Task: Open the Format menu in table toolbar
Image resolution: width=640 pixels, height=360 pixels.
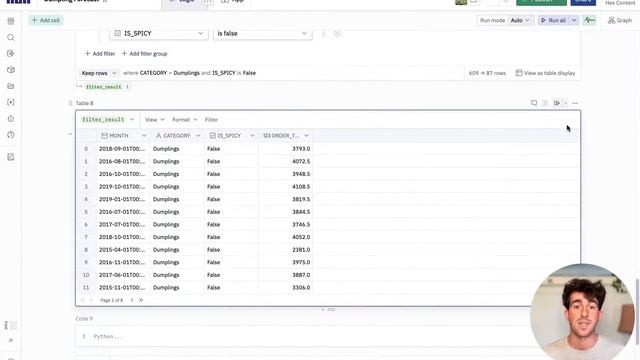Action: pyautogui.click(x=184, y=120)
